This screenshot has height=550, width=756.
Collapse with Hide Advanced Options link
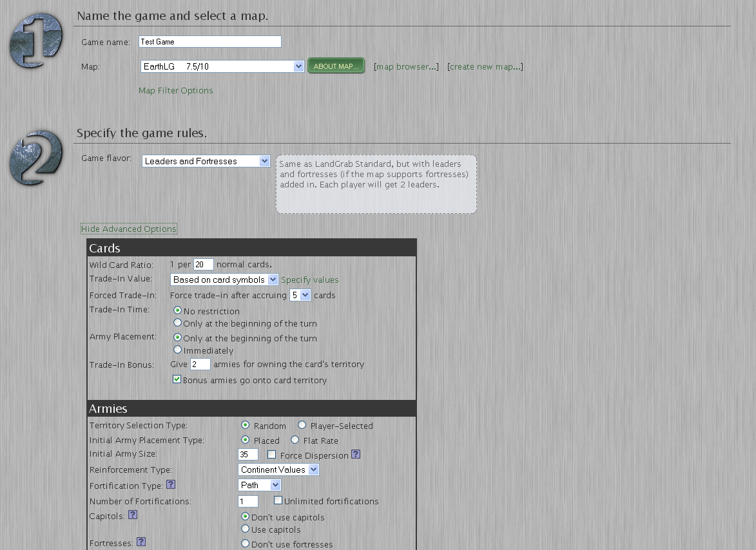coord(129,229)
